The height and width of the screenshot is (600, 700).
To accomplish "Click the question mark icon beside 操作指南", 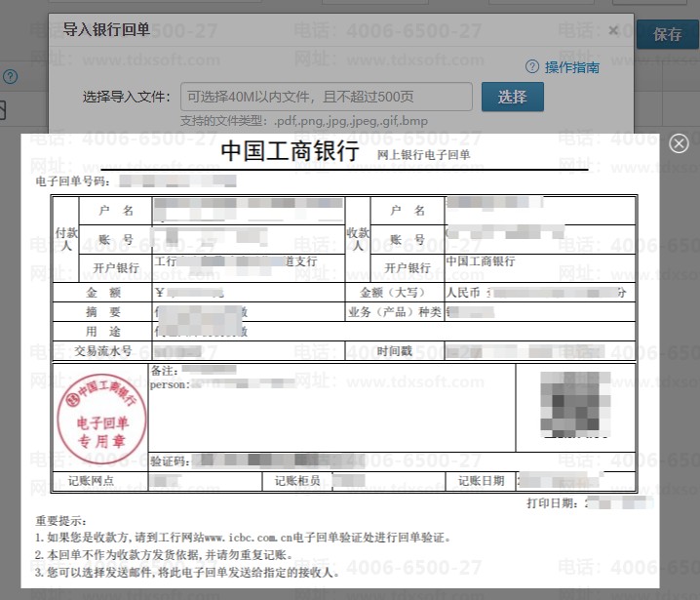I will click(x=532, y=67).
